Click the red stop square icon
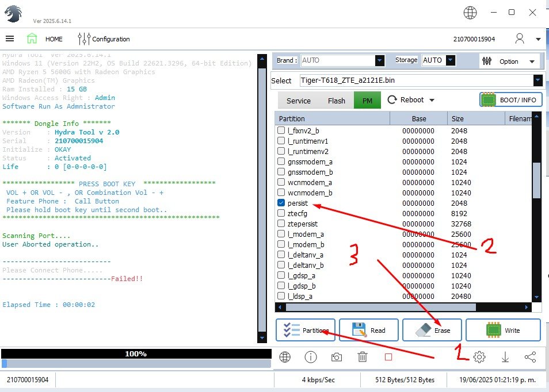The image size is (549, 392). click(x=388, y=357)
